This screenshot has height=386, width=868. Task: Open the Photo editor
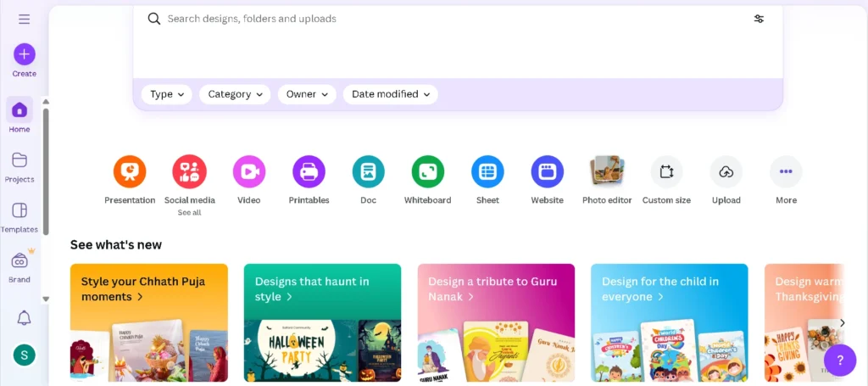tap(607, 181)
